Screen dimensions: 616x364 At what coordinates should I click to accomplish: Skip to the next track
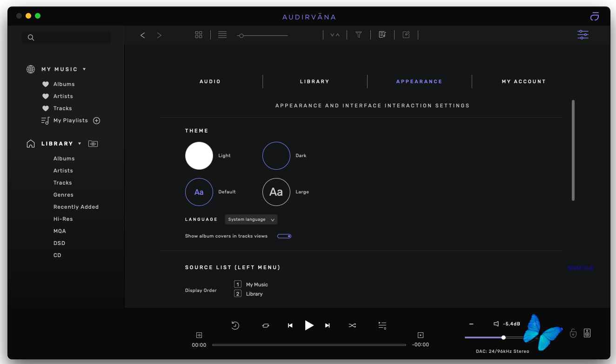click(328, 325)
